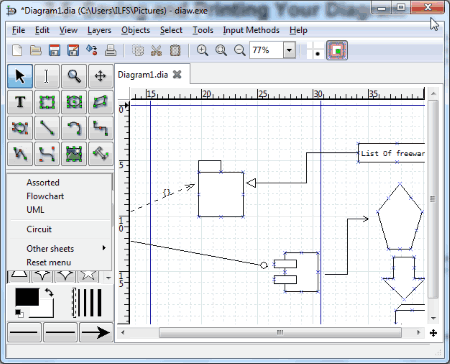Image resolution: width=450 pixels, height=364 pixels.
Task: Toggle object snapping button
Action: (x=337, y=51)
